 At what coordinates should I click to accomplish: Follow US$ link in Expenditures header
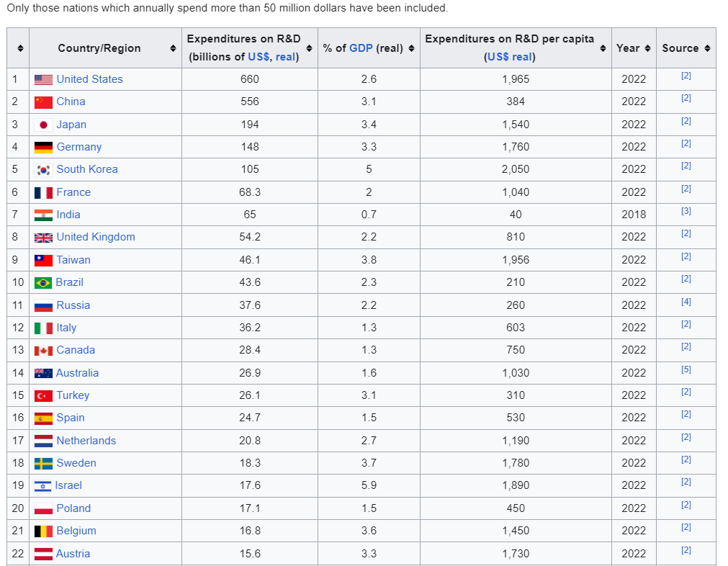[x=259, y=57]
